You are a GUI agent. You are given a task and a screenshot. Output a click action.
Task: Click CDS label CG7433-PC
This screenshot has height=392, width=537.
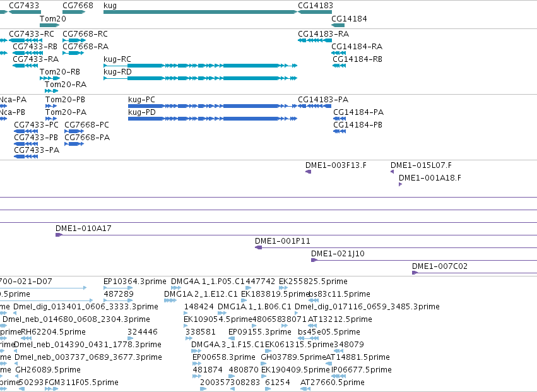click(37, 125)
